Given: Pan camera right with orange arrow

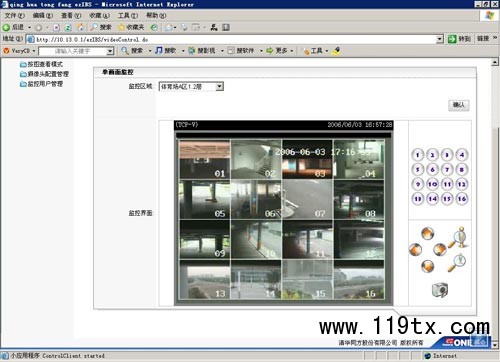Looking at the screenshot, I should tap(440, 249).
